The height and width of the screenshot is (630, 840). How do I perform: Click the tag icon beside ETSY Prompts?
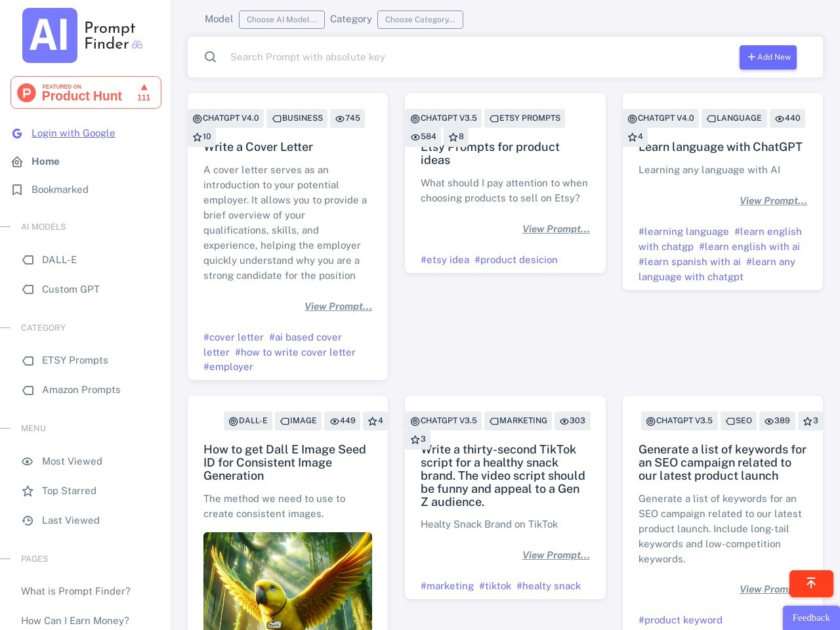pyautogui.click(x=28, y=360)
